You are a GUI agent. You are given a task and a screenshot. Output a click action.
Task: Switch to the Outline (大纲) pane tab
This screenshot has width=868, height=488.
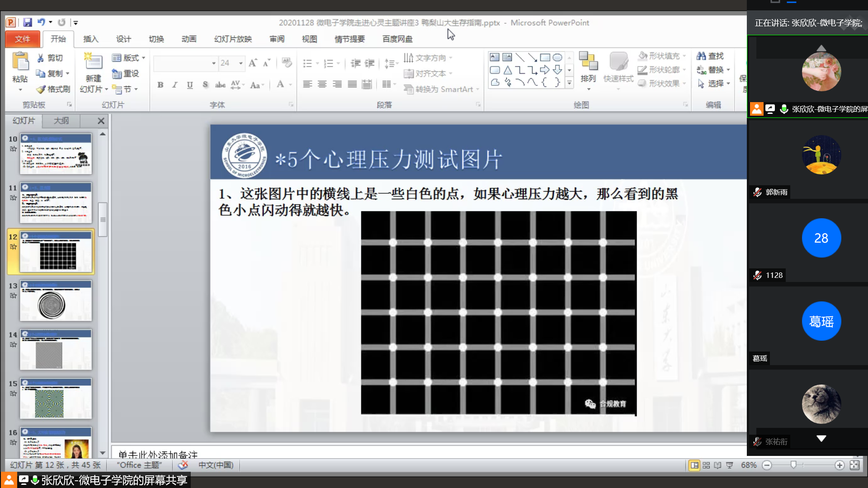(x=61, y=121)
